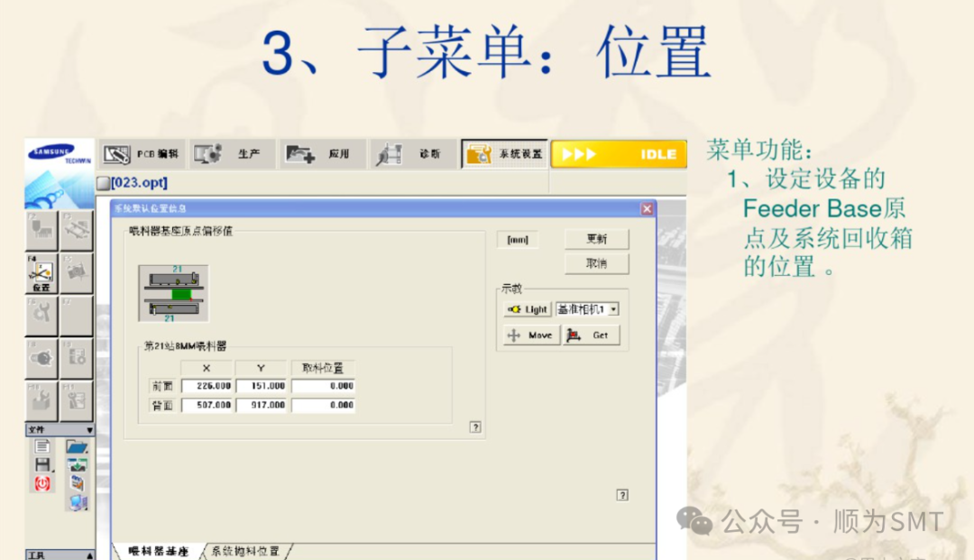Click the greyed F2 sidebar icon
The image size is (974, 560).
(41, 230)
